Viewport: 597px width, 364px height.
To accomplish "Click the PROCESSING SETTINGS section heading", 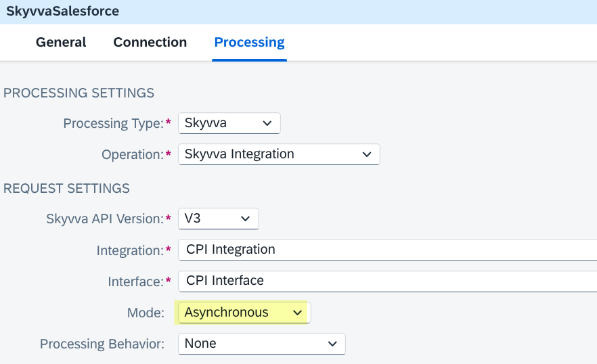I will (79, 93).
